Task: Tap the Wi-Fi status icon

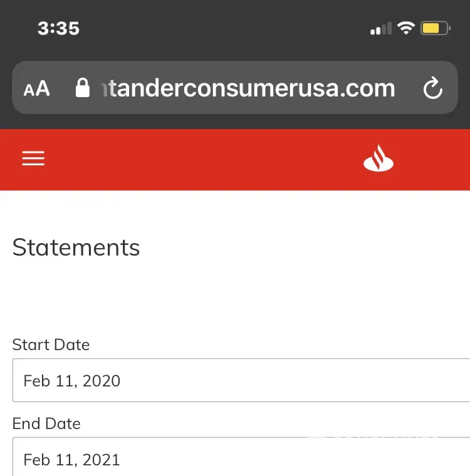Action: (407, 28)
